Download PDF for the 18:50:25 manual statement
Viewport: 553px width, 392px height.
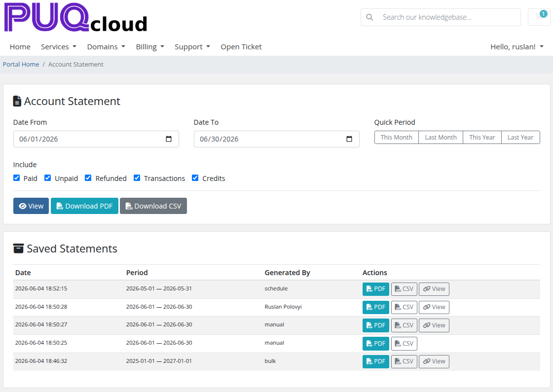pyautogui.click(x=375, y=344)
